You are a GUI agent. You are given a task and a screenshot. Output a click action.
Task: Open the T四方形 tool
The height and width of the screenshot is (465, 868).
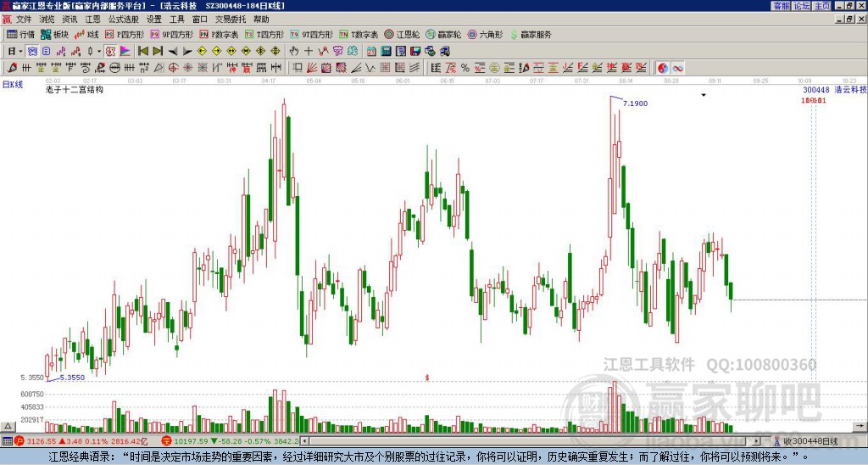[264, 34]
